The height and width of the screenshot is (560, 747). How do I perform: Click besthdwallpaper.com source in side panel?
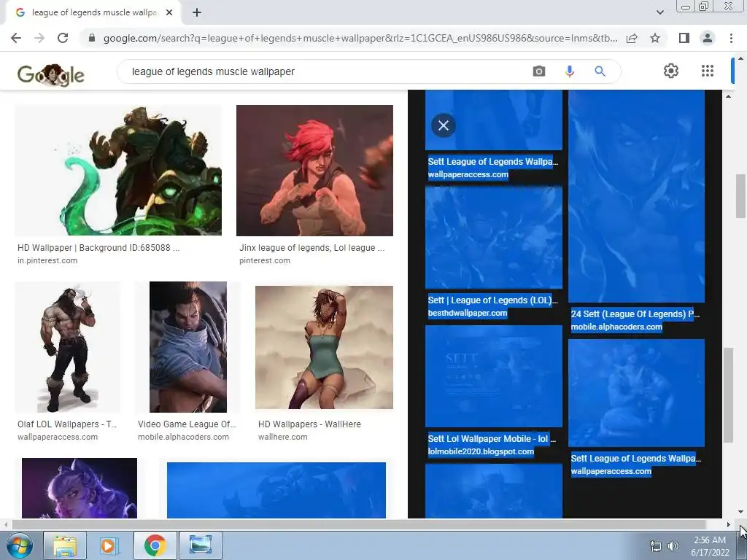point(468,313)
